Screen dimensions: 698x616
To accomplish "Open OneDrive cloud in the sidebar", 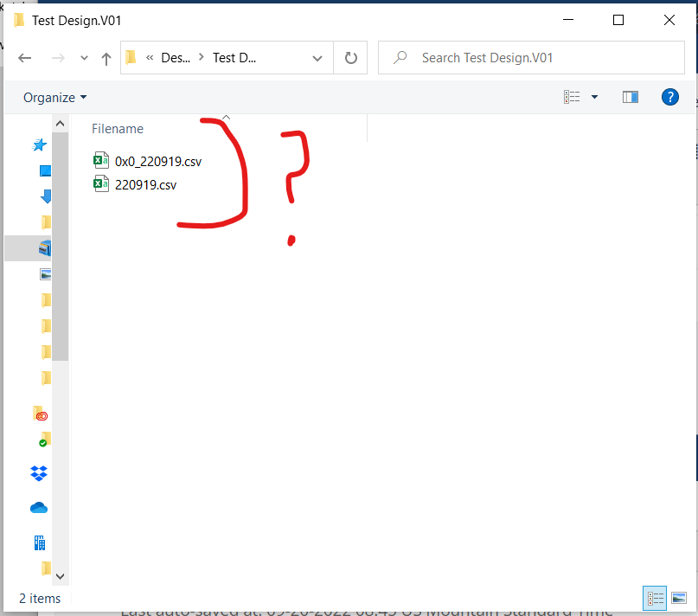I will (39, 507).
